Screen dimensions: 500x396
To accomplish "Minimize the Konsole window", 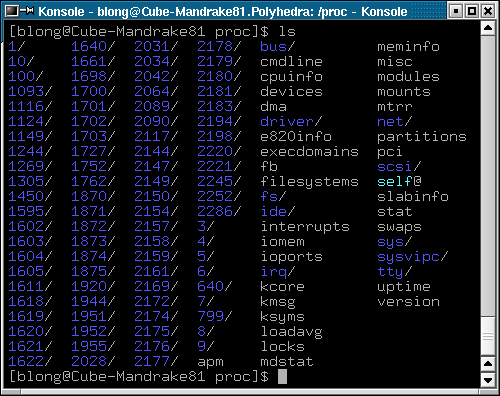I will point(456,11).
